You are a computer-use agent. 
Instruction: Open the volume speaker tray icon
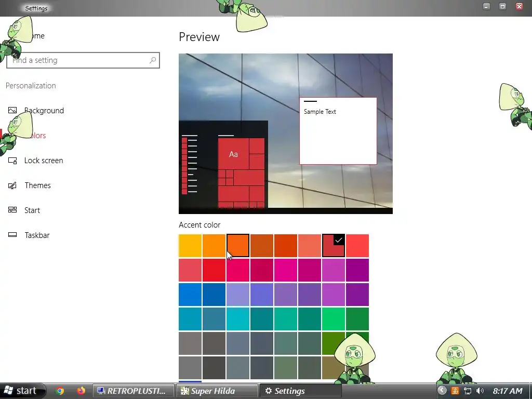480,391
